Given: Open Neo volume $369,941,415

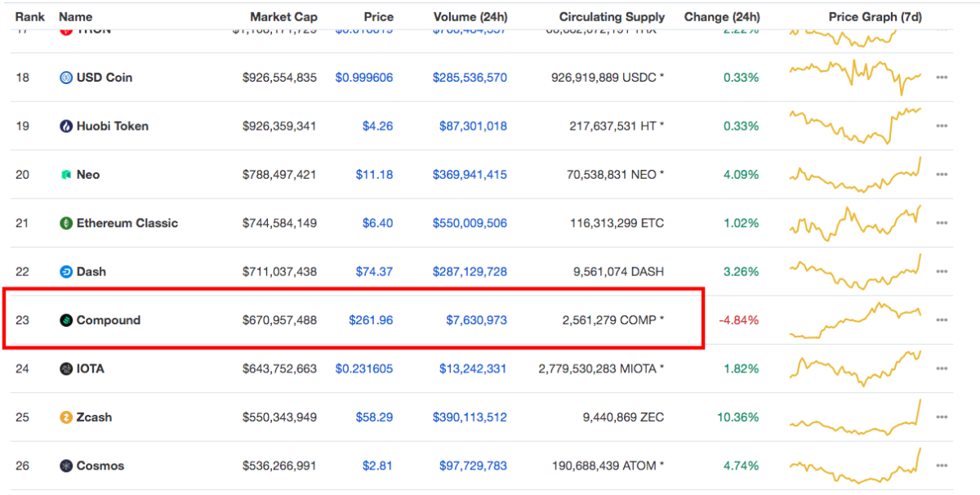Looking at the screenshot, I should pyautogui.click(x=470, y=175).
